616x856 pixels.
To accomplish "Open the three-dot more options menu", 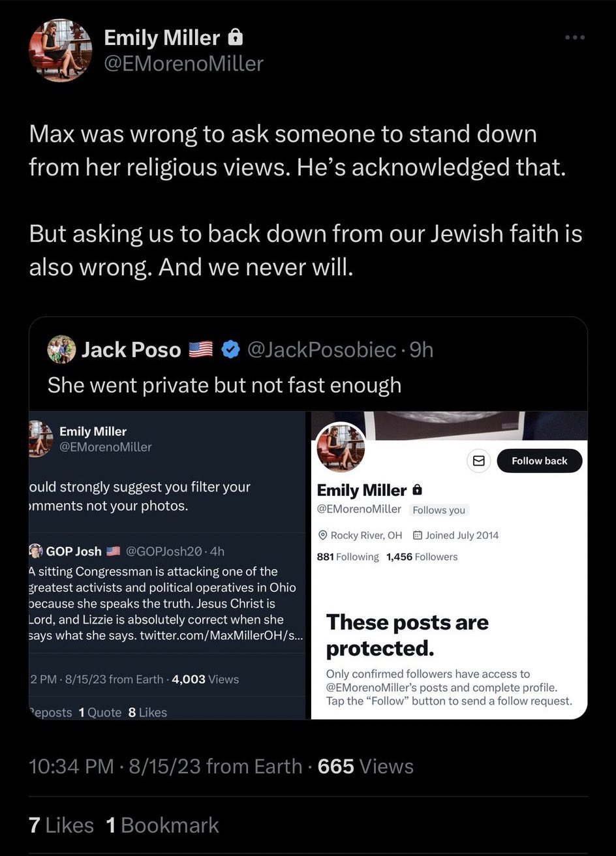I will point(575,37).
